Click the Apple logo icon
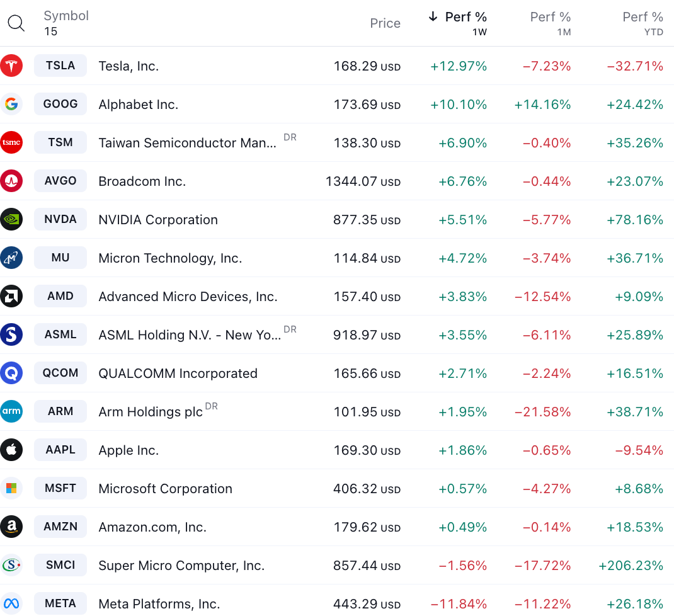The image size is (674, 616). pyautogui.click(x=12, y=450)
